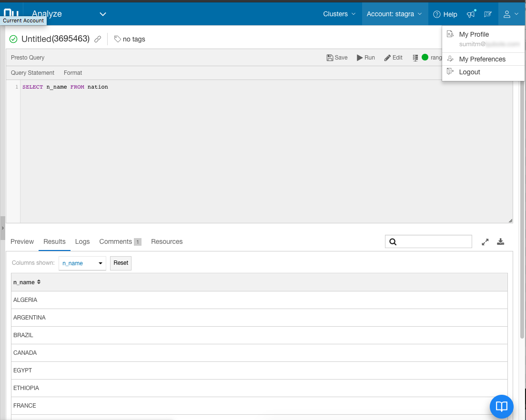Download the query results
The image size is (526, 420).
(x=500, y=242)
